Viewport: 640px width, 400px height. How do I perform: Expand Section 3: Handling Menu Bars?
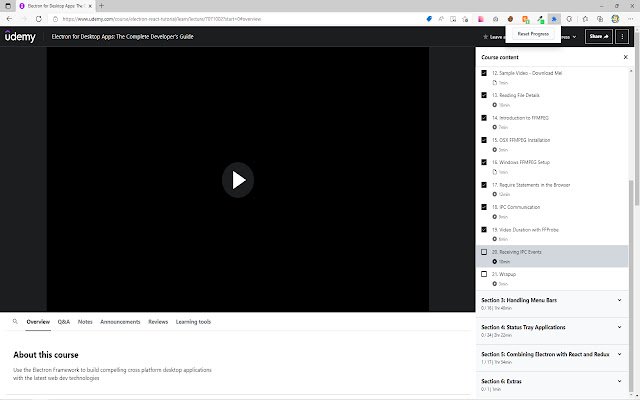click(x=552, y=304)
